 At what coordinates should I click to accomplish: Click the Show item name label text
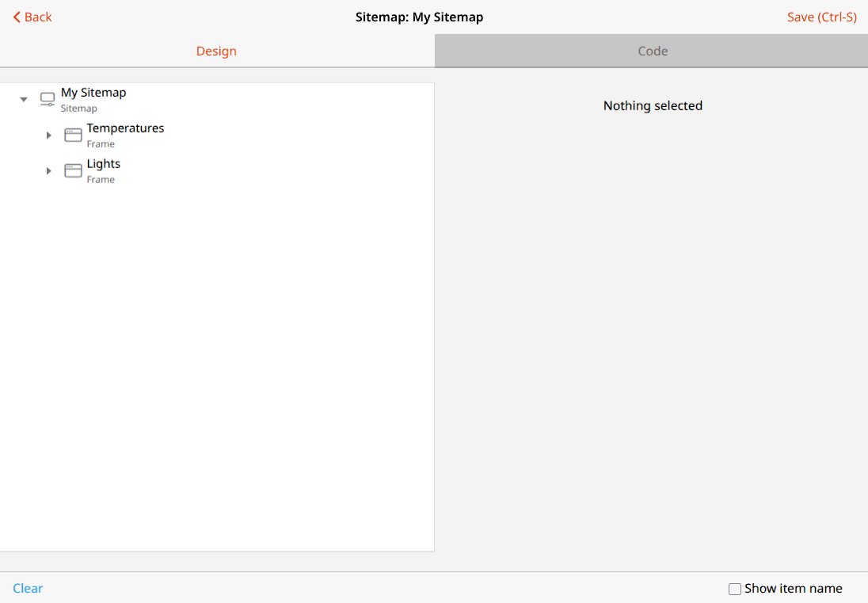tap(793, 589)
